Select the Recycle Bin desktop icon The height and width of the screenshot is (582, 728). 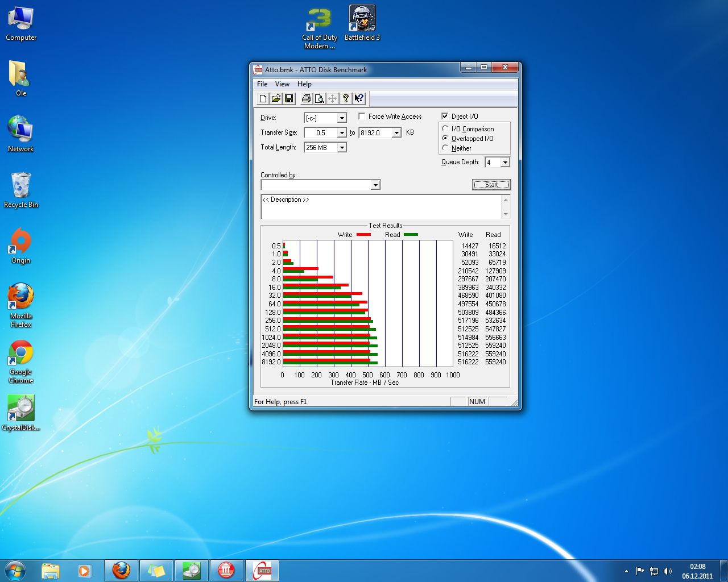(21, 190)
